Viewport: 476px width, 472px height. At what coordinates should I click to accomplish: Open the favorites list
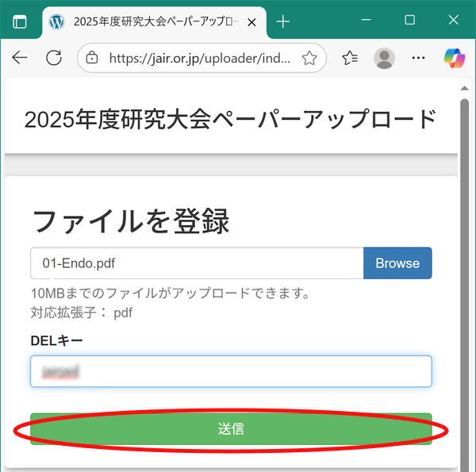(350, 58)
